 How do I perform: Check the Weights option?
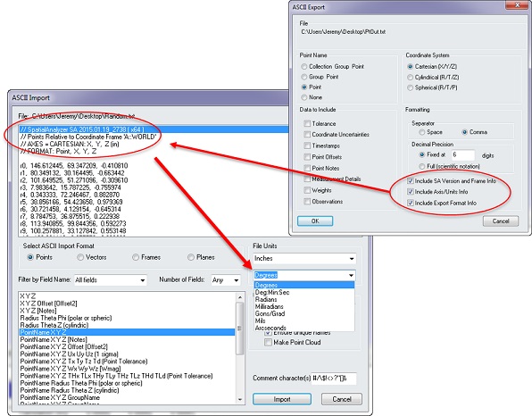pyautogui.click(x=307, y=190)
